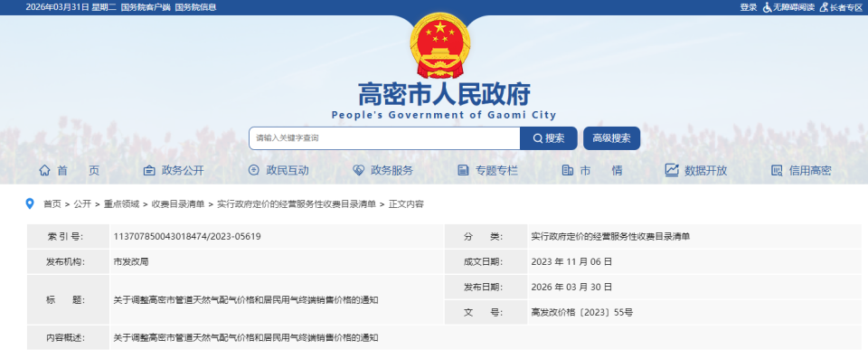The image size is (868, 359).
Task: Click the 内容概述 label cell
Action: (68, 337)
